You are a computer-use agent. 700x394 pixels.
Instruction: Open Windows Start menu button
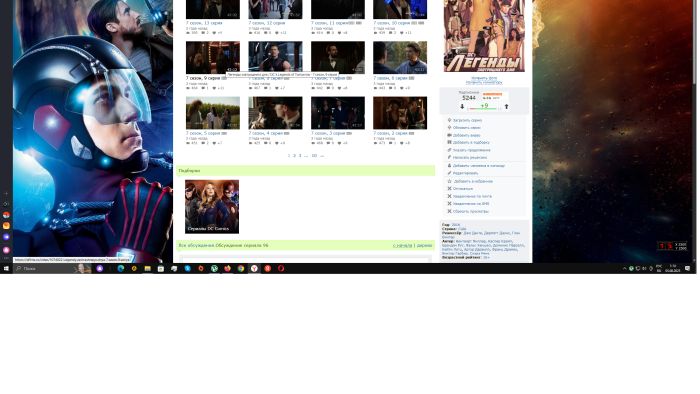pyautogui.click(x=6, y=269)
